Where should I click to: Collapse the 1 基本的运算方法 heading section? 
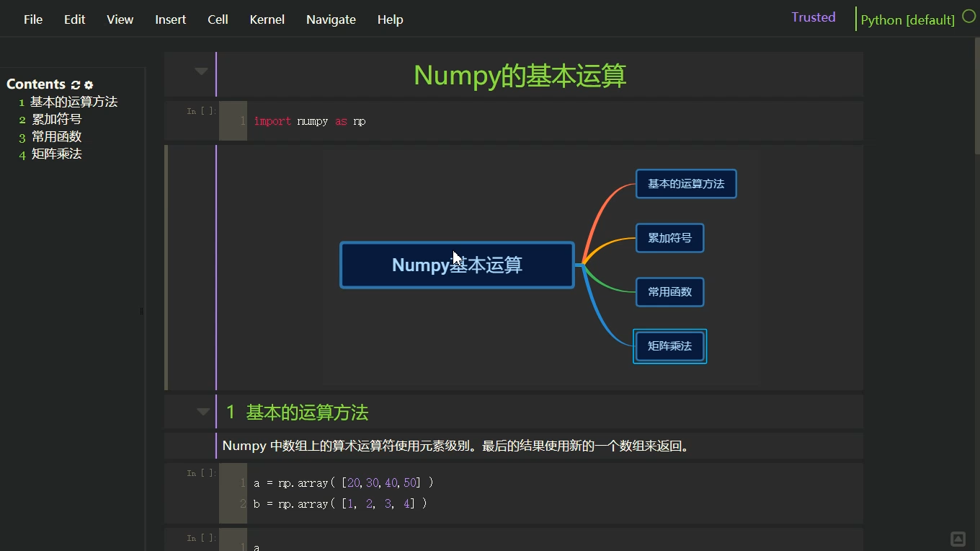pos(203,413)
